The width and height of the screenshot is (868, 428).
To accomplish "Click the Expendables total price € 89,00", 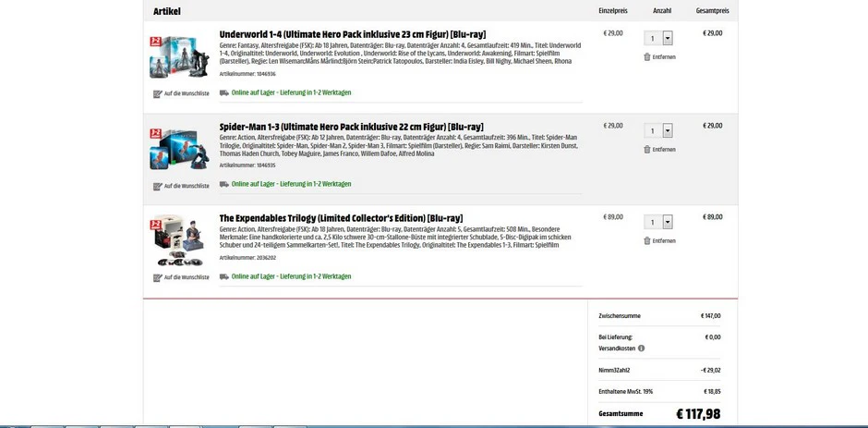I will pos(713,217).
